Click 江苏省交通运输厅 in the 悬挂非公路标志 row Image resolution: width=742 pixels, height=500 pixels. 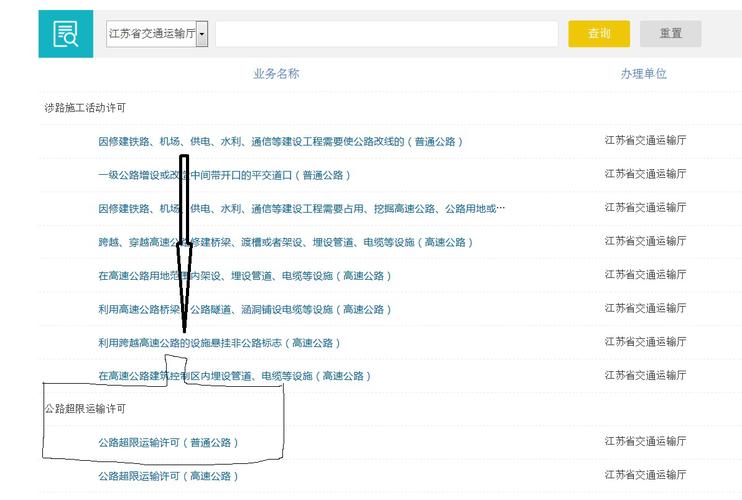coord(645,342)
